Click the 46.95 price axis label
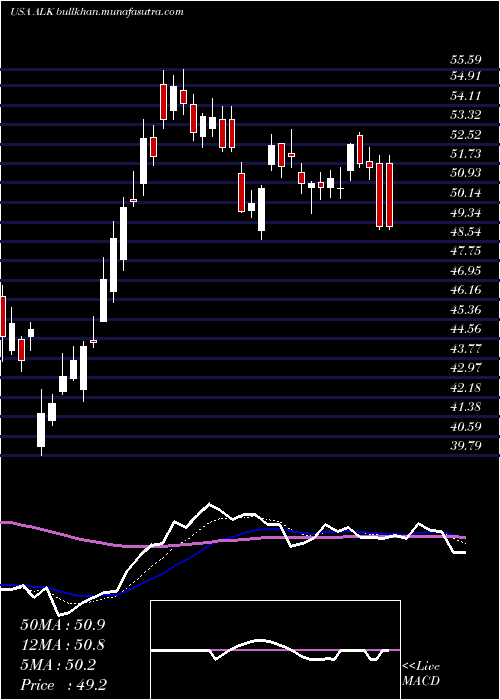Viewport: 500px width, 700px height. tap(464, 271)
